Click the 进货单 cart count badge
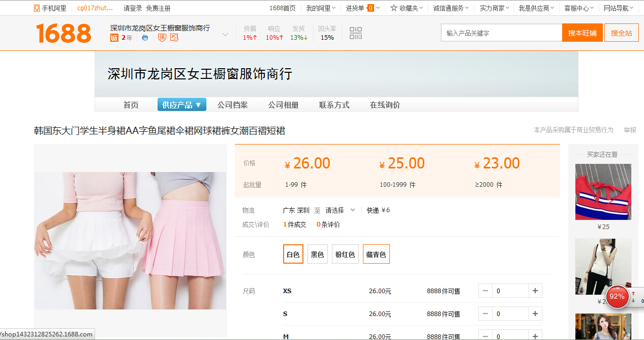 coord(371,8)
